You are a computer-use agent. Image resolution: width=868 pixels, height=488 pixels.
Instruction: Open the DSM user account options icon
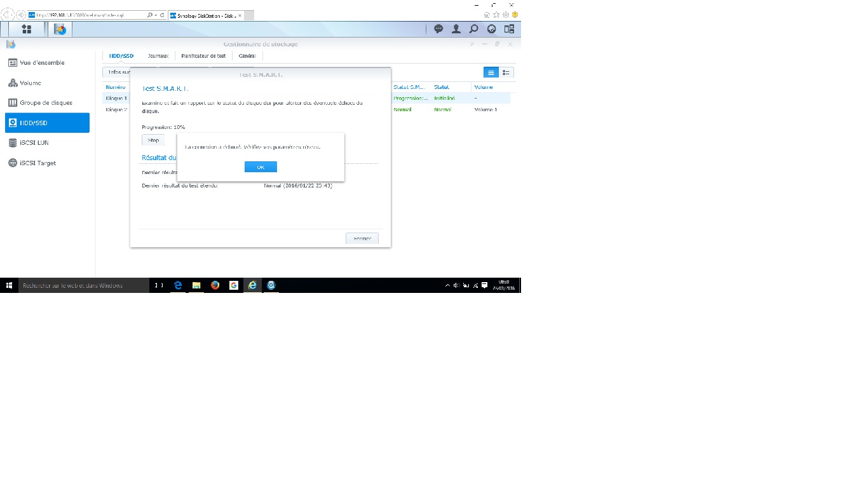coord(456,29)
